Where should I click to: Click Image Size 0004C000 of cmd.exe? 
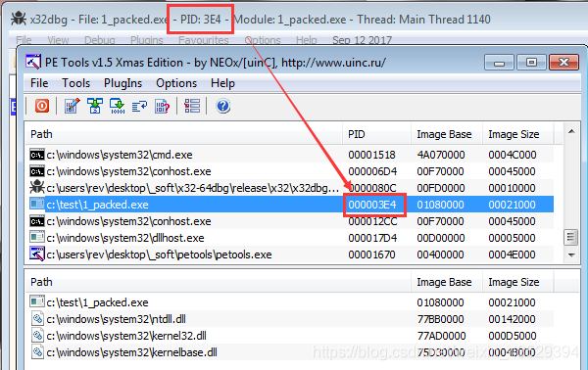click(x=513, y=155)
